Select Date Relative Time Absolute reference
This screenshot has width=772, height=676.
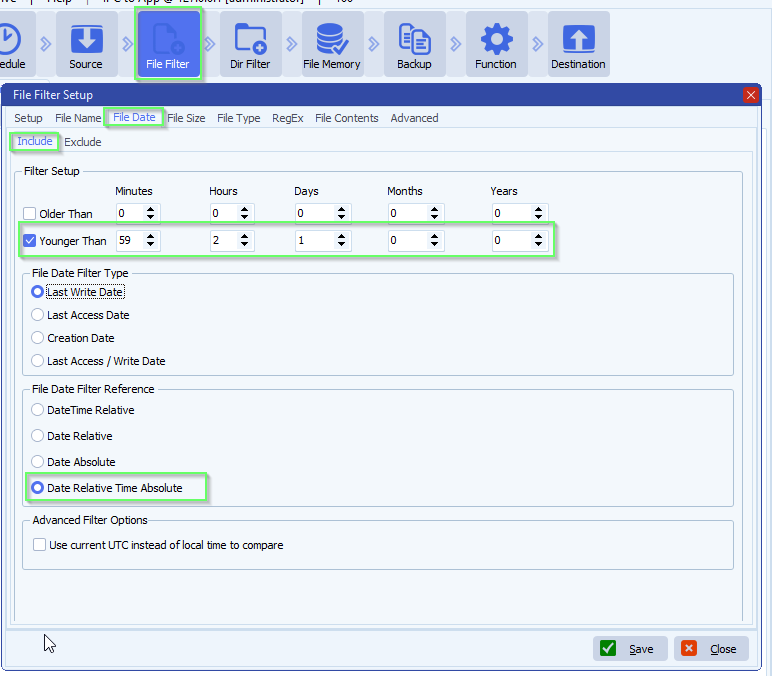[37, 488]
